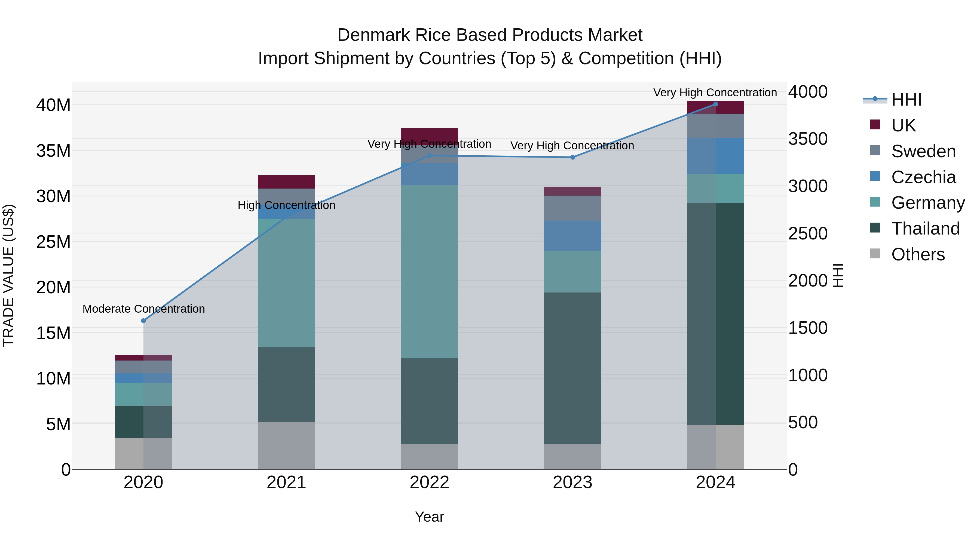The height and width of the screenshot is (551, 980).
Task: Click the Germany segment in the 2022 bar
Action: [x=430, y=272]
